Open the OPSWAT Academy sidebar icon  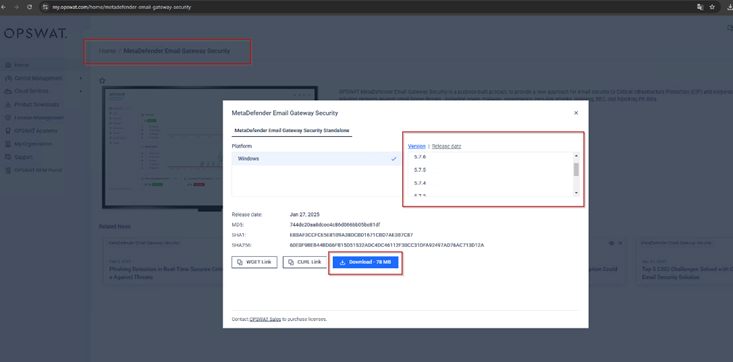[8, 130]
